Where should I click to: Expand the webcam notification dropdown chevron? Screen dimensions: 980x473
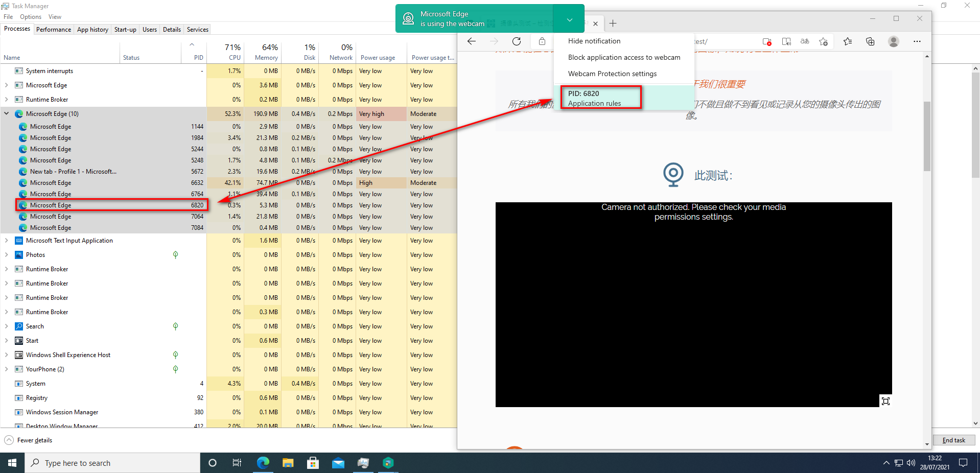coord(569,19)
